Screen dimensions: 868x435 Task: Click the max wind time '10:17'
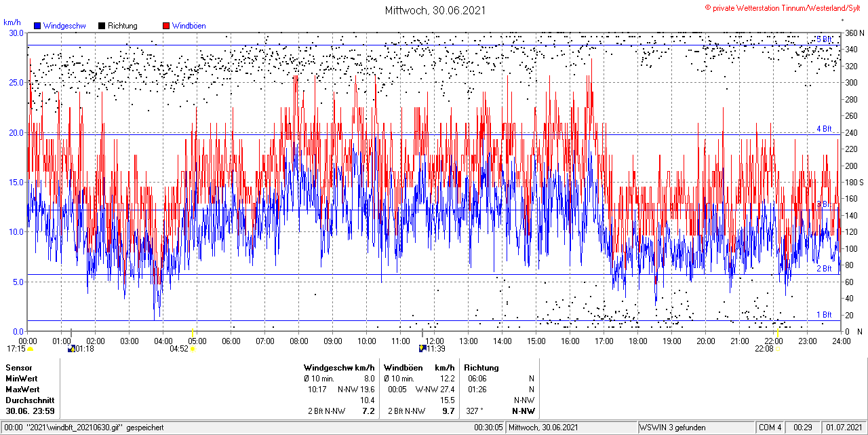318,390
